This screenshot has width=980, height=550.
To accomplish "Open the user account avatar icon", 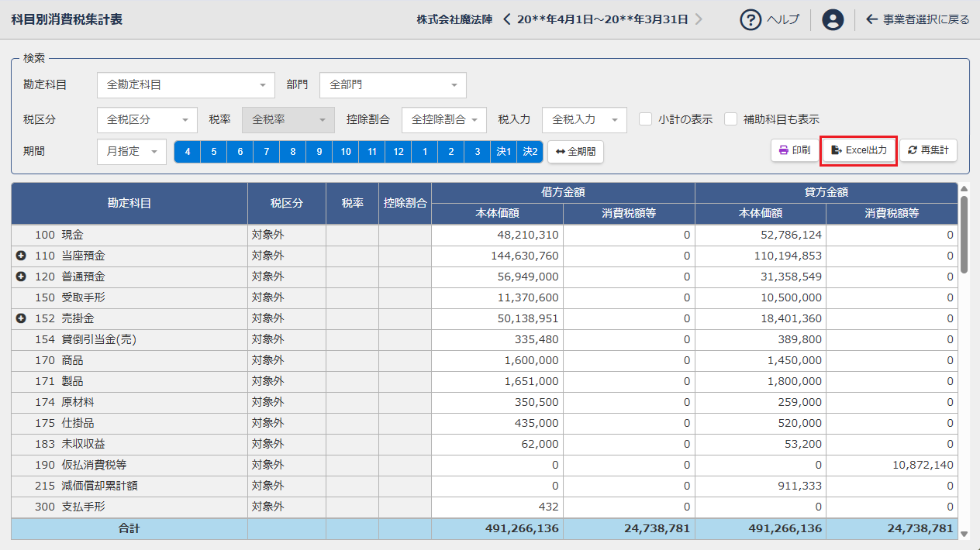I will pos(833,19).
